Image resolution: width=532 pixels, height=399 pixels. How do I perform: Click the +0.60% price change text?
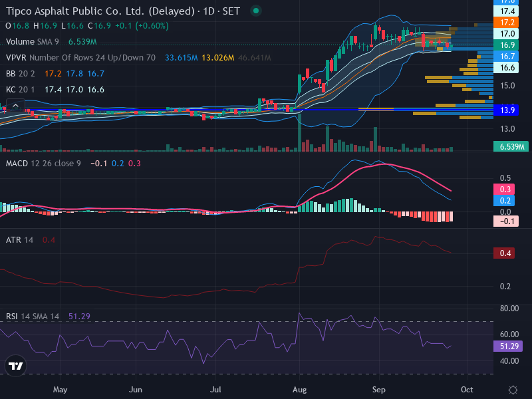click(x=152, y=26)
